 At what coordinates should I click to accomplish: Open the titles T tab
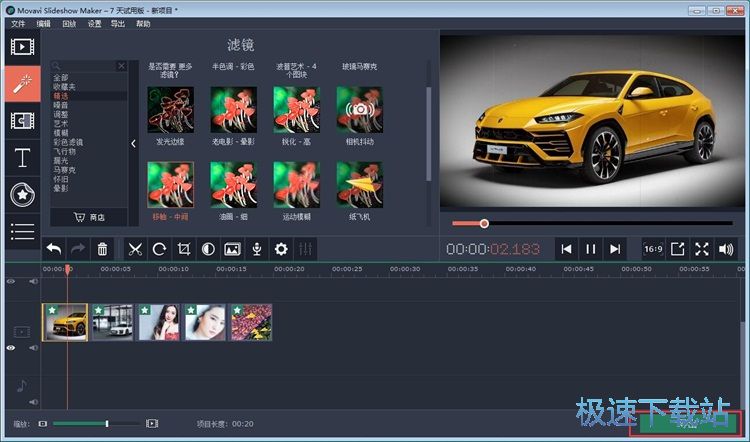coord(22,158)
